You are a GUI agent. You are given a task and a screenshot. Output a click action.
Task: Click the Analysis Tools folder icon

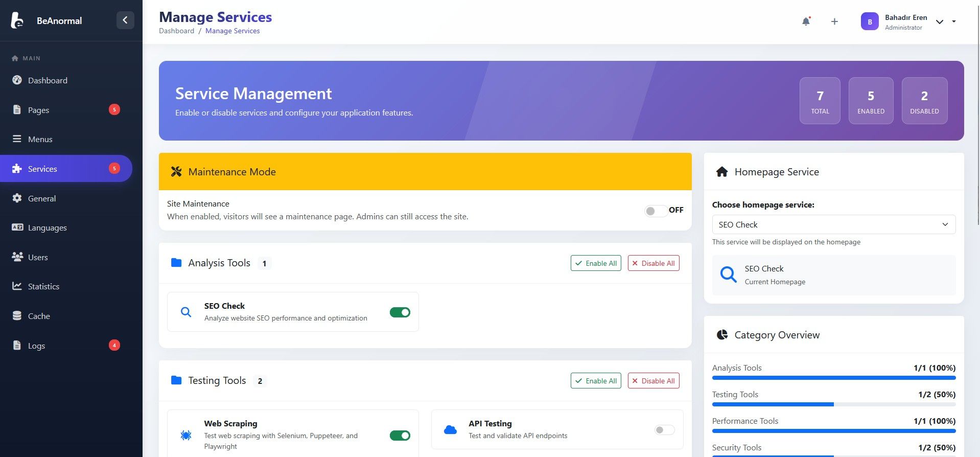pyautogui.click(x=176, y=263)
